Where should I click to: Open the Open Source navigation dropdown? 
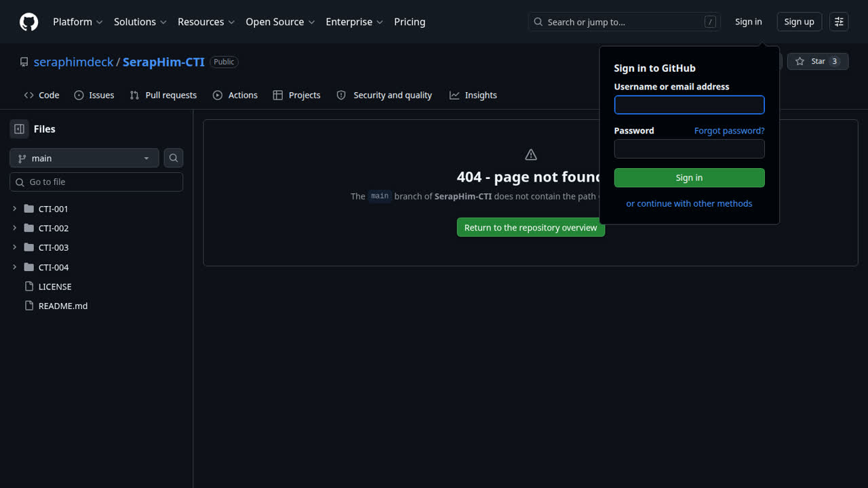point(280,22)
